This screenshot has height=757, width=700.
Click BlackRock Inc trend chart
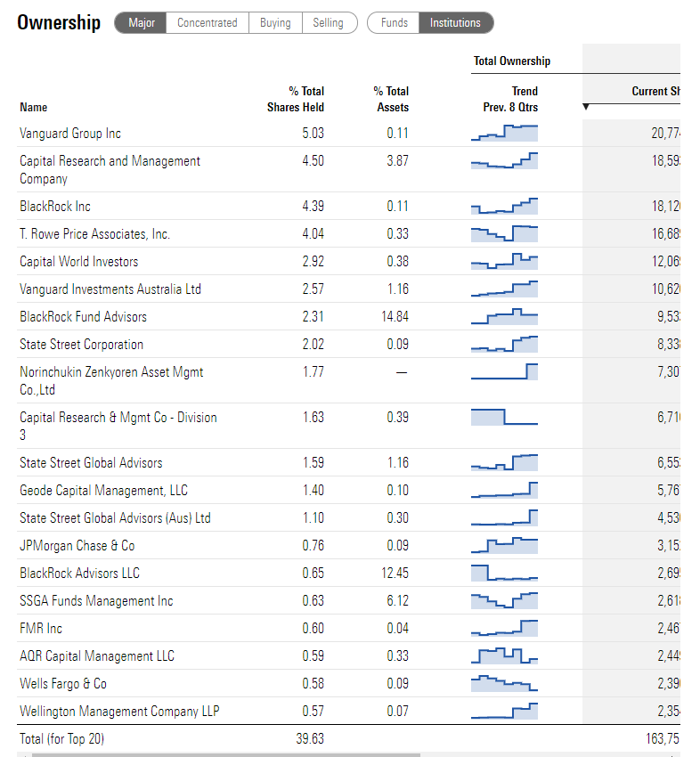[x=504, y=206]
